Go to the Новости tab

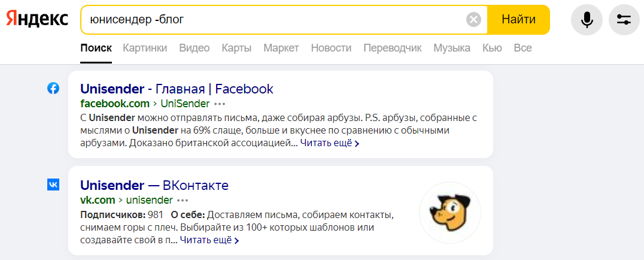coord(331,48)
